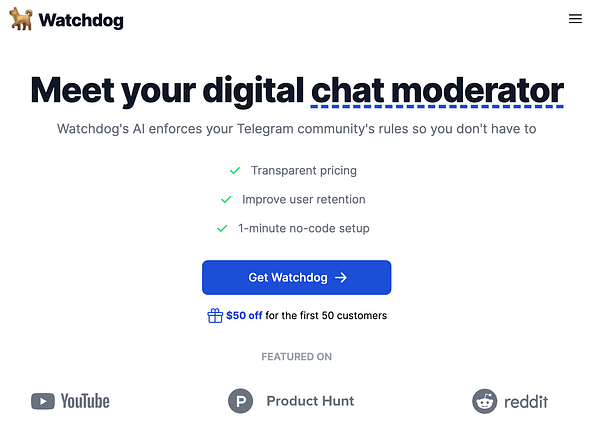The height and width of the screenshot is (430, 600).
Task: Click the reddit wordmark
Action: click(x=526, y=402)
